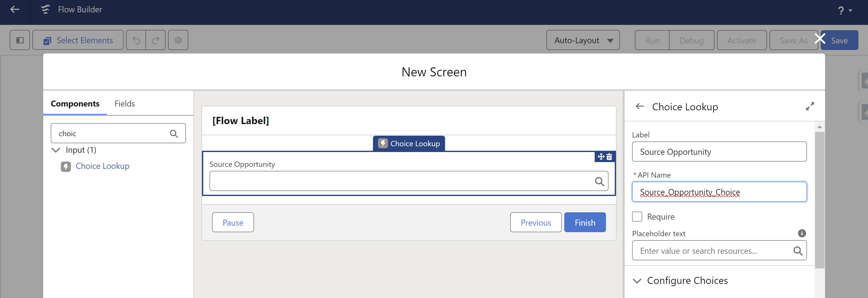Image resolution: width=868 pixels, height=298 pixels.
Task: Click the search magnifier in components search
Action: 174,133
